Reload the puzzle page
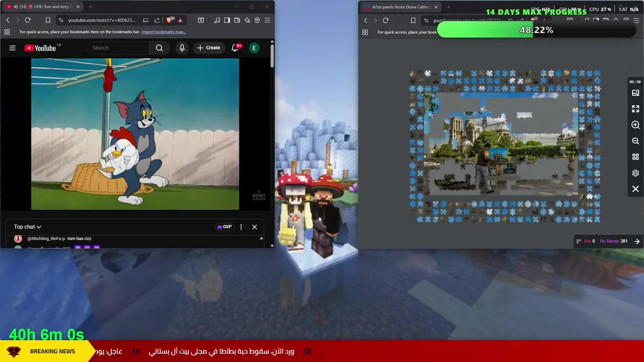Screen dimensions: 644x362 coord(385,20)
